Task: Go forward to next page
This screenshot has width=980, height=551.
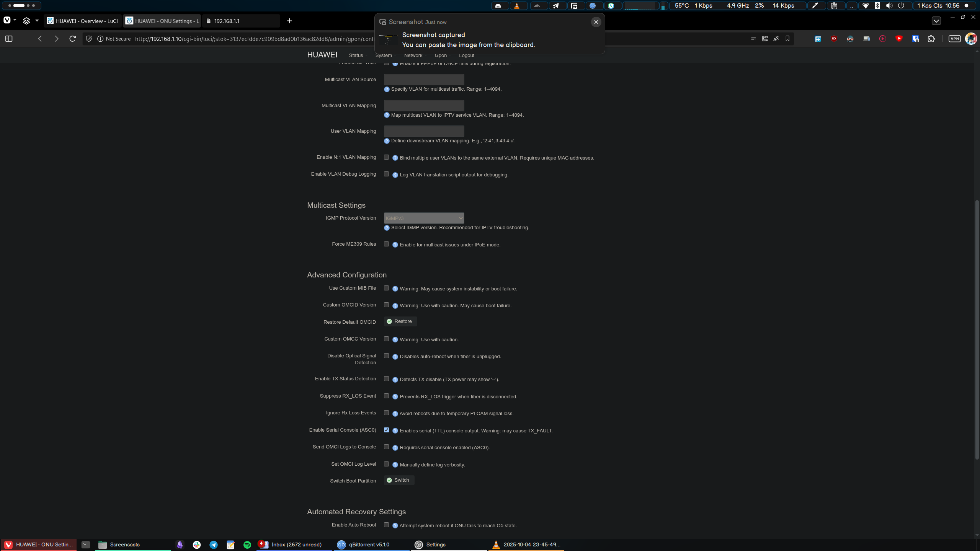Action: click(x=57, y=39)
